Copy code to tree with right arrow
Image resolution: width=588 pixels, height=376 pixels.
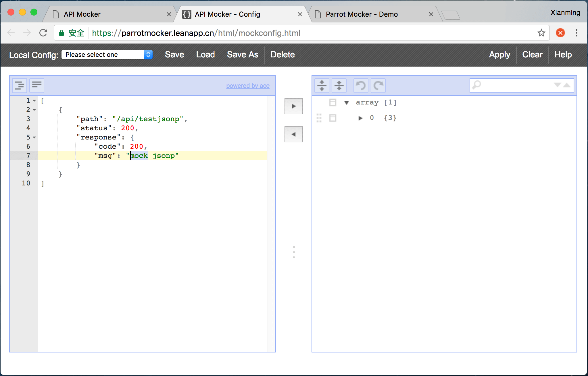pyautogui.click(x=293, y=106)
